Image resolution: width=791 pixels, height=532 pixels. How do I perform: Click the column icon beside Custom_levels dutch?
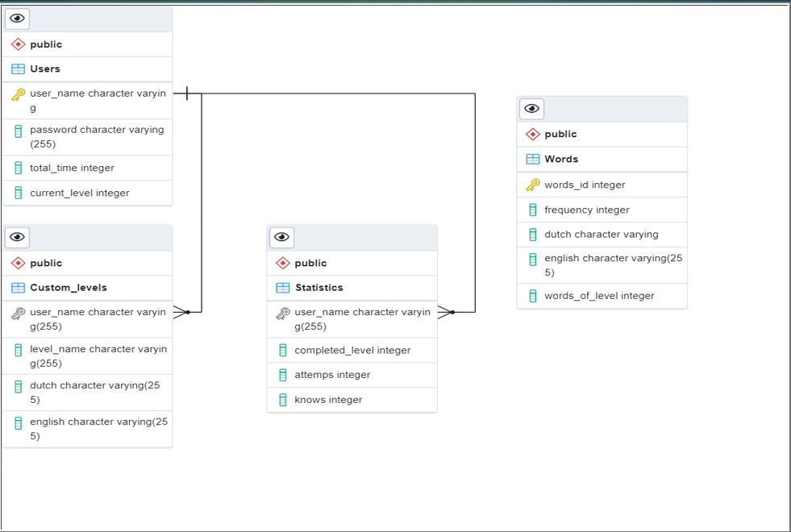19,387
